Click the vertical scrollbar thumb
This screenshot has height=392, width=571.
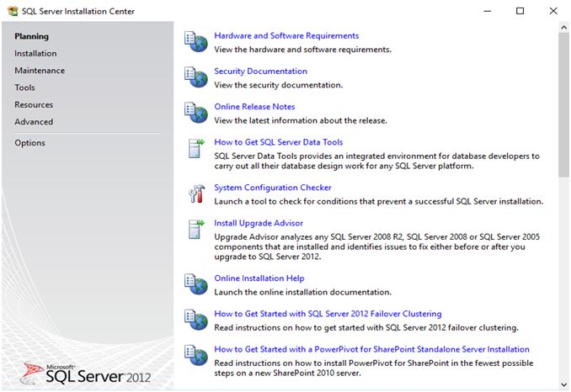[x=563, y=105]
